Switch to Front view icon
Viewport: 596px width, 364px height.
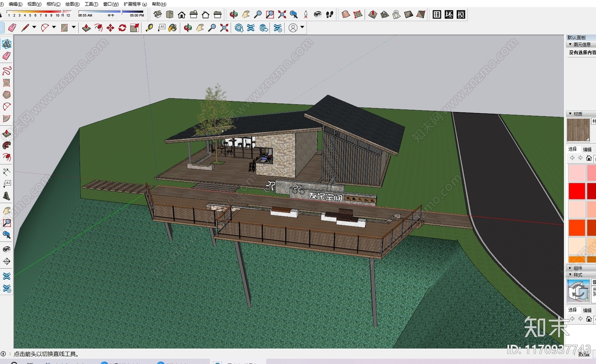[x=182, y=15]
